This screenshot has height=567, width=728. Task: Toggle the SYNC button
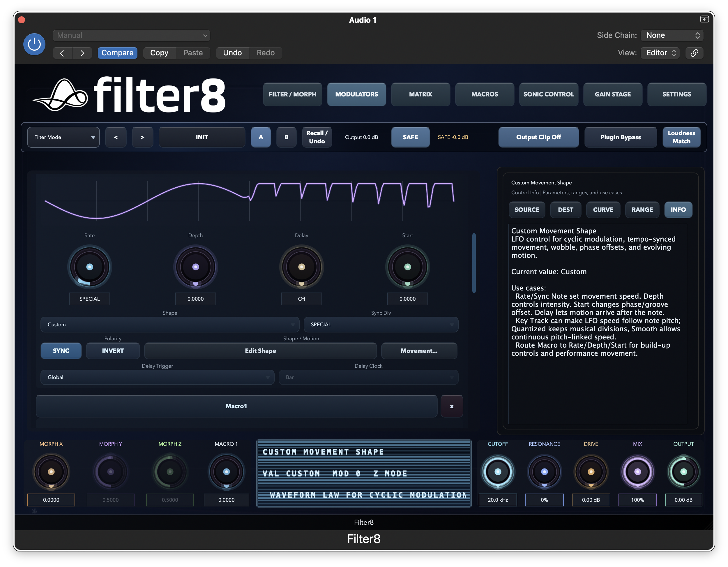point(61,351)
